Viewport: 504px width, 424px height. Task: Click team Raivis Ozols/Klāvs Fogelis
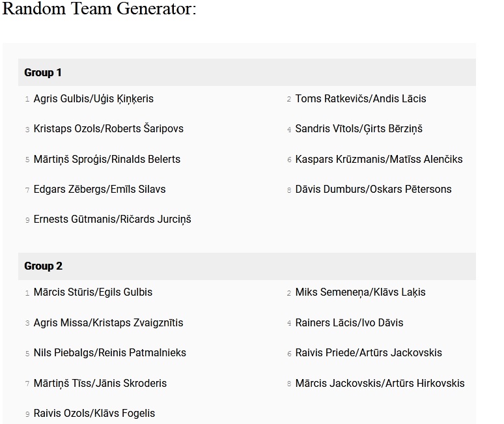pyautogui.click(x=94, y=414)
